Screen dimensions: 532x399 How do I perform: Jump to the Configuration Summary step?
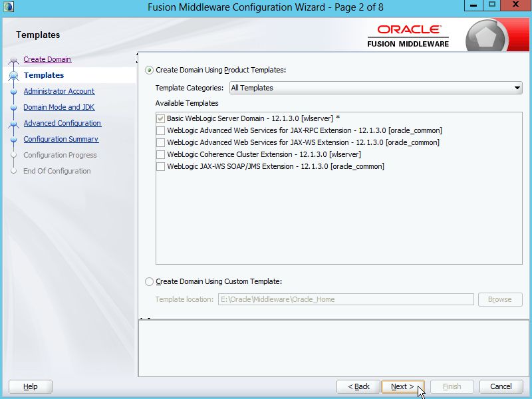point(61,139)
